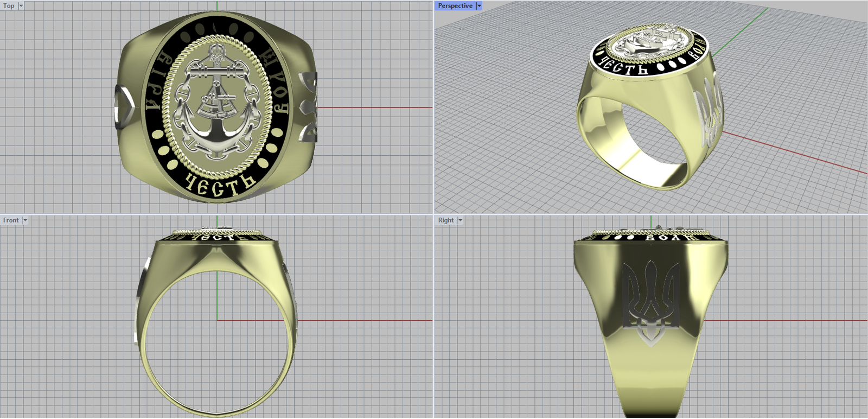
Task: Click the ЧЕСТЬ text in Perspective view
Action: tap(625, 68)
